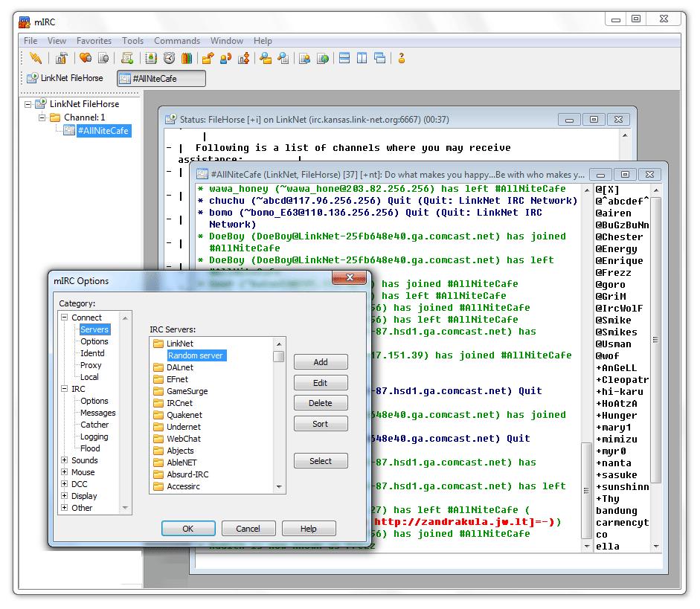Select Flood in the Category tree
Image resolution: width=700 pixels, height=609 pixels.
[x=90, y=448]
